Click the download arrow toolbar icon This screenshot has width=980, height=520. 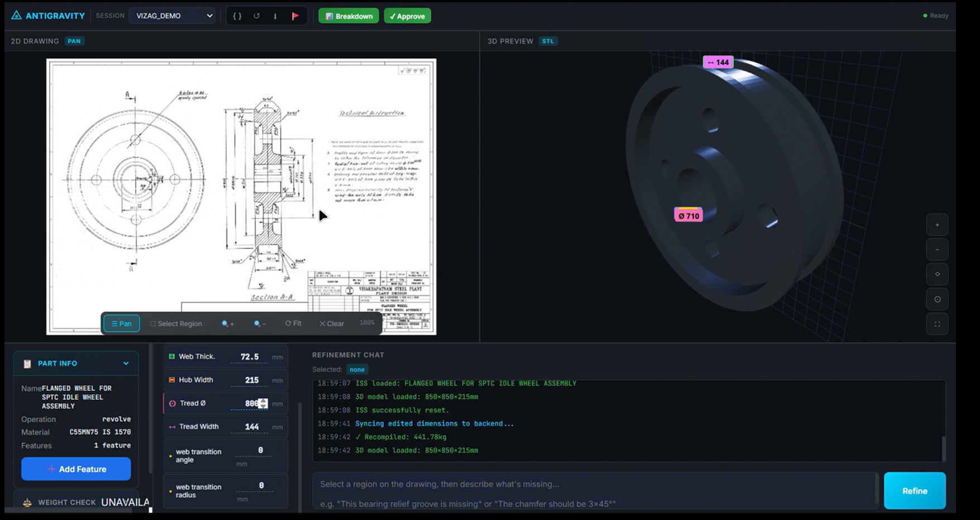[275, 16]
